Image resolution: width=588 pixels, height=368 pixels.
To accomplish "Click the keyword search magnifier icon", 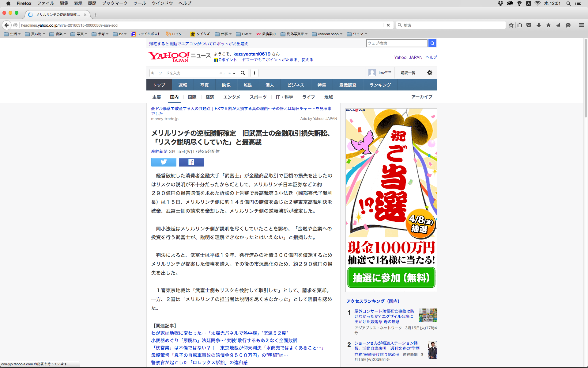I will tap(243, 73).
